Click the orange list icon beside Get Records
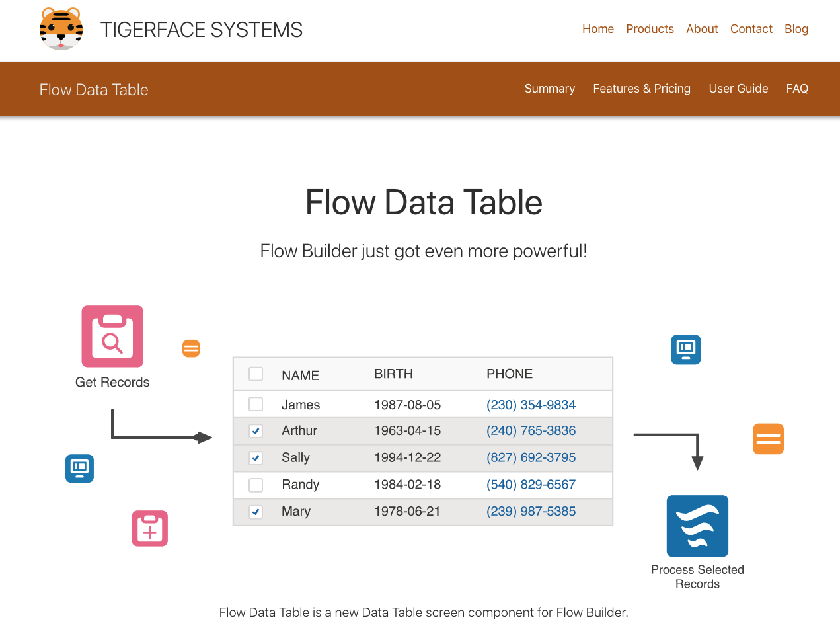The width and height of the screenshot is (840, 634). tap(190, 348)
